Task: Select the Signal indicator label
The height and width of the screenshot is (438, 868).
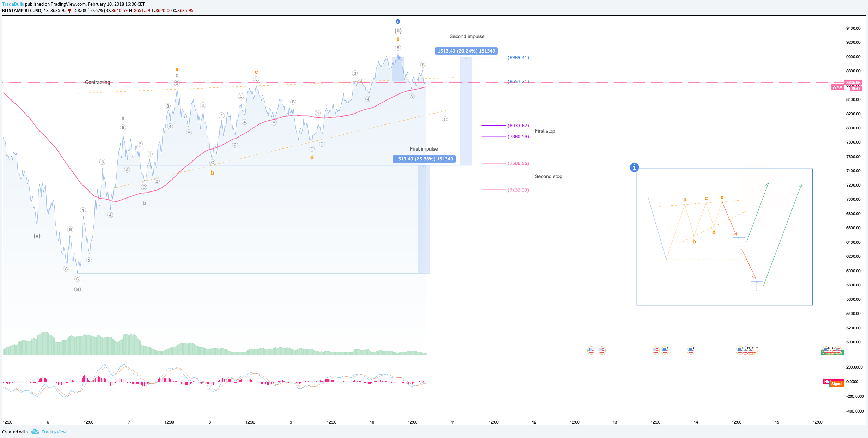Action: point(836,384)
